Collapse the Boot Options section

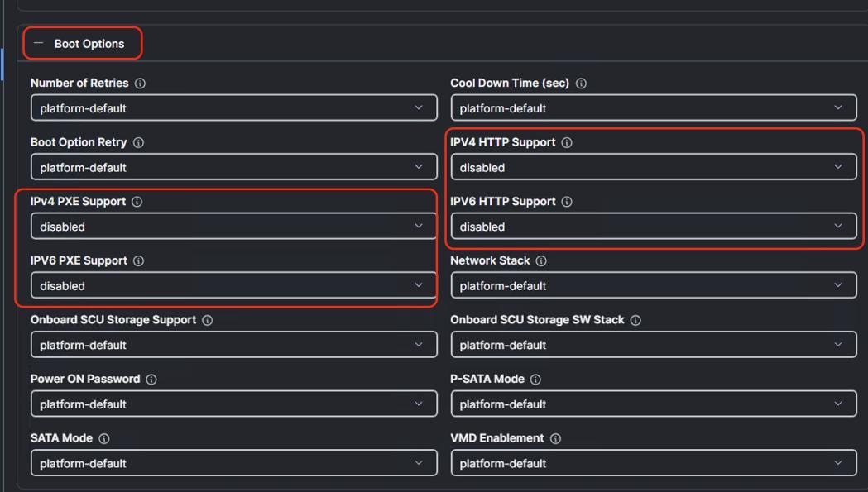pyautogui.click(x=39, y=44)
